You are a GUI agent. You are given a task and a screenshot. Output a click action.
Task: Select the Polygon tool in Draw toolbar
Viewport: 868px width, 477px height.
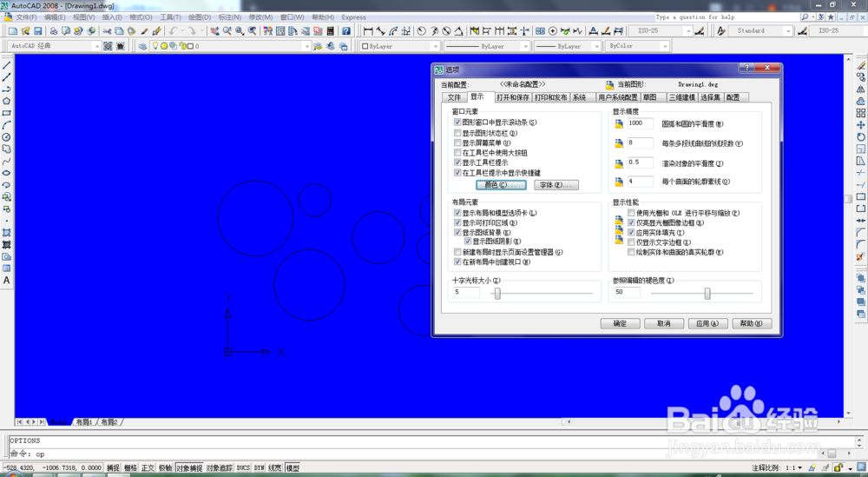[7, 102]
